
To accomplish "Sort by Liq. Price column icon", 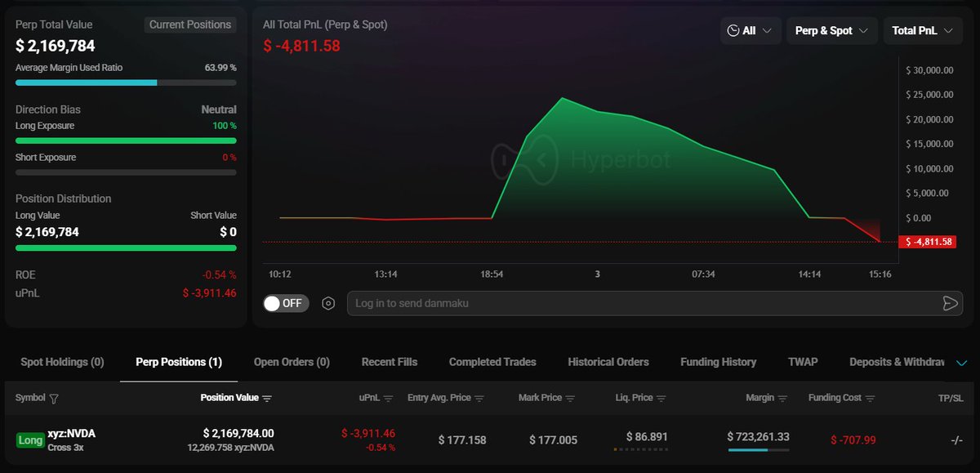I will [661, 399].
